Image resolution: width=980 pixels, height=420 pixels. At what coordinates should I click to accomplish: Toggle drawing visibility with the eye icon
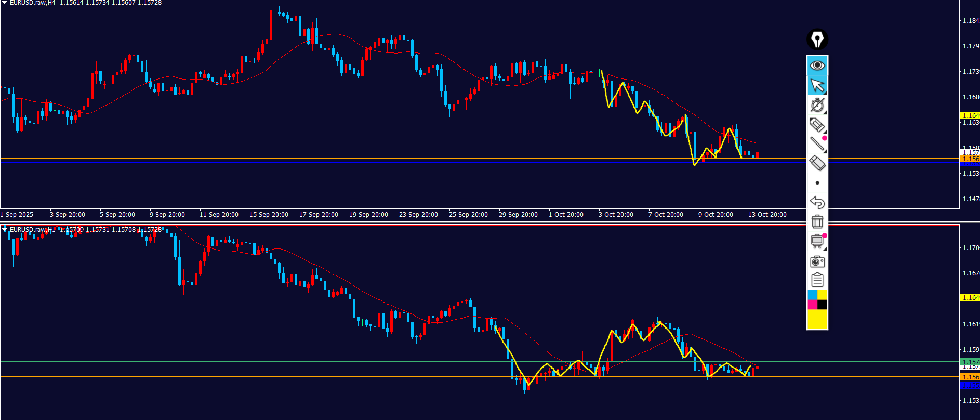pyautogui.click(x=817, y=65)
